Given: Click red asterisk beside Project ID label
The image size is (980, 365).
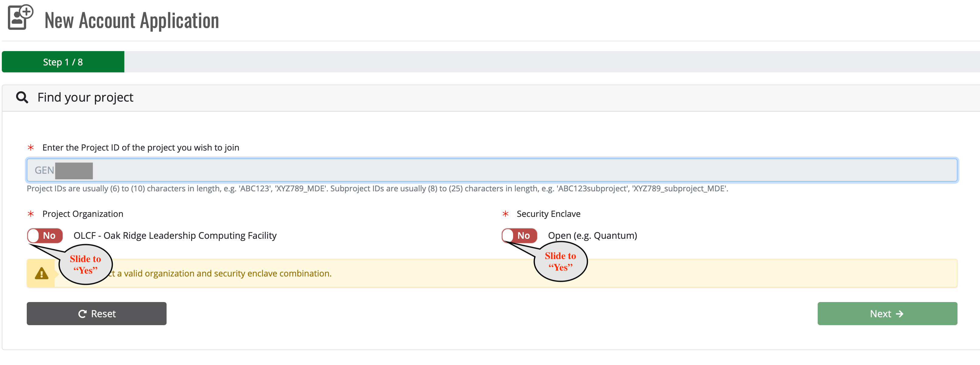Looking at the screenshot, I should coord(31,148).
